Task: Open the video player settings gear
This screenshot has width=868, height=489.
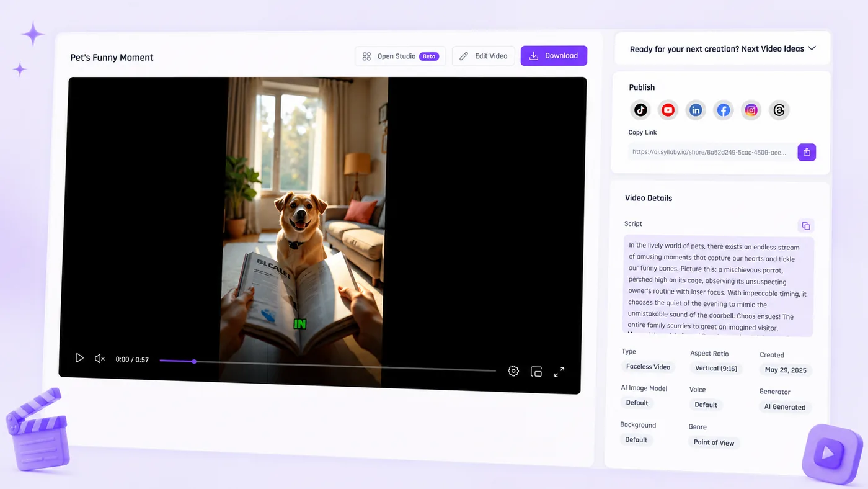Action: point(513,371)
